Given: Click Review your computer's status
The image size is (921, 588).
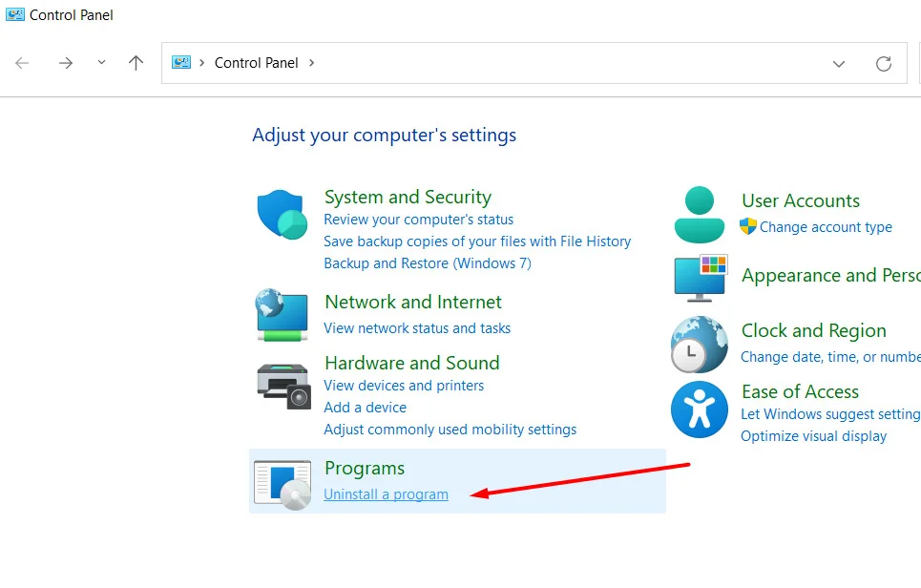Looking at the screenshot, I should (x=418, y=220).
